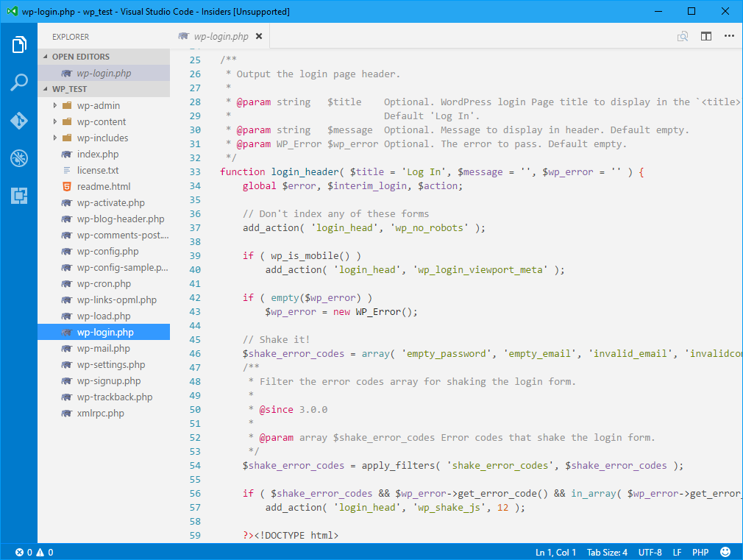Screen dimensions: 743x560
Task: Click the wp-includes folder icon
Action: coord(67,138)
